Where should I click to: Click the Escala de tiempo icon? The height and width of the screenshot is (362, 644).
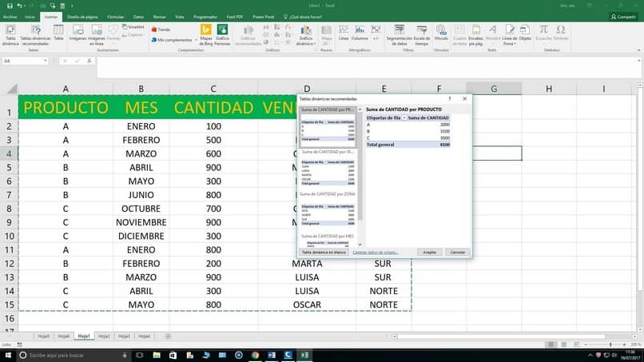point(422,34)
